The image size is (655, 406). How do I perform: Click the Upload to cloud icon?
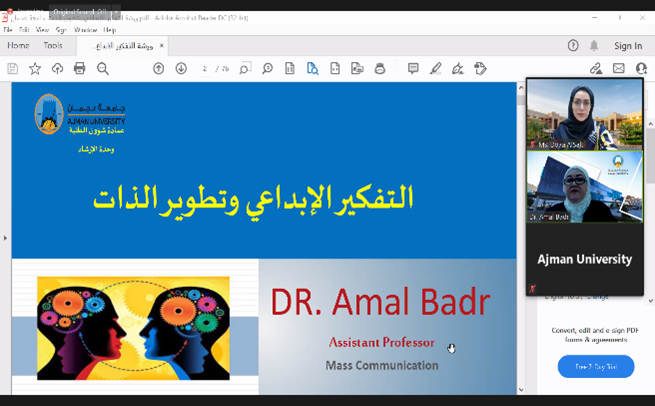[57, 69]
